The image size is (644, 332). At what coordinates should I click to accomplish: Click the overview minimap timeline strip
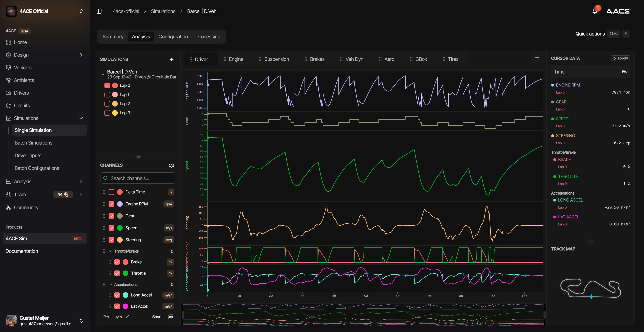click(363, 315)
